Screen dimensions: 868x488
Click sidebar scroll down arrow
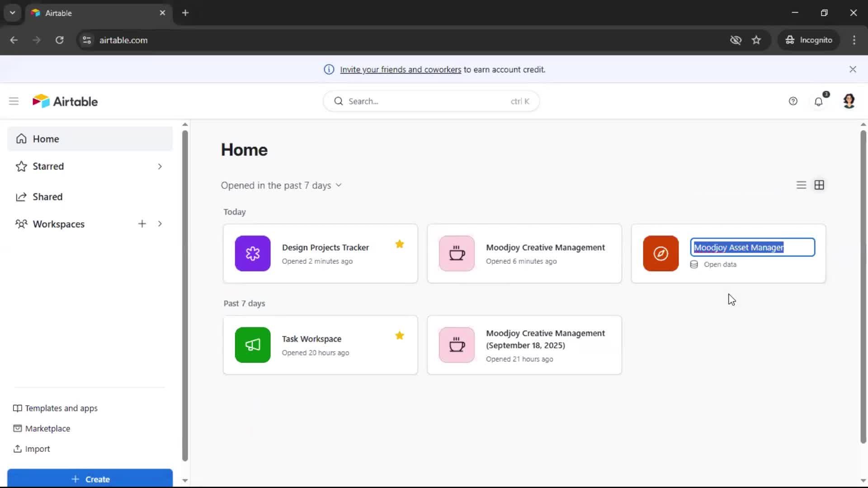pos(185,480)
